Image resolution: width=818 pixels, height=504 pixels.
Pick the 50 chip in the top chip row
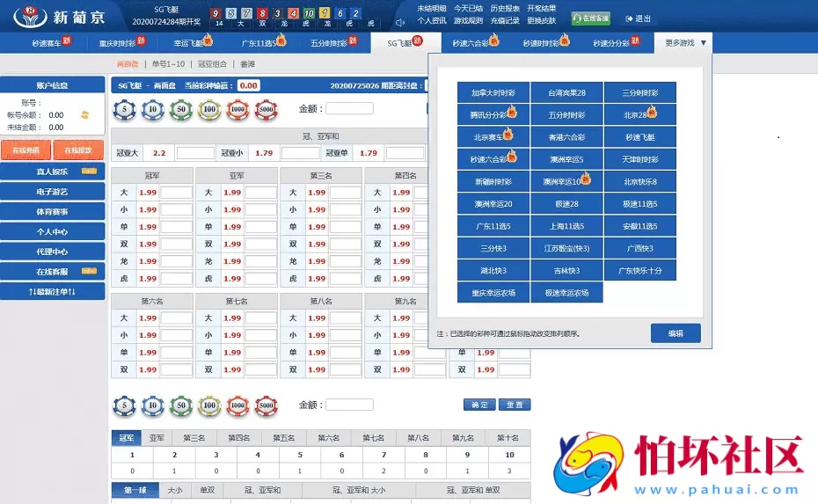tap(181, 110)
